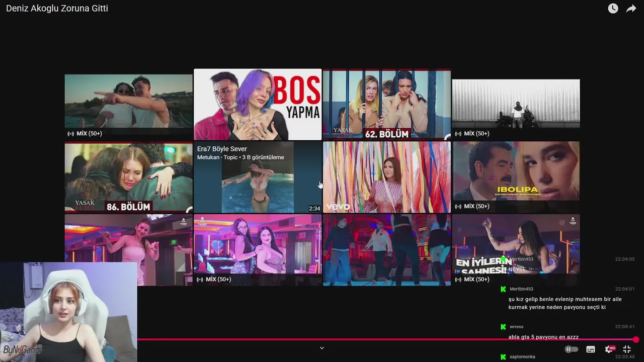Image resolution: width=644 pixels, height=362 pixels.
Task: Click the Metukan - Topic channel text
Action: coord(217,157)
